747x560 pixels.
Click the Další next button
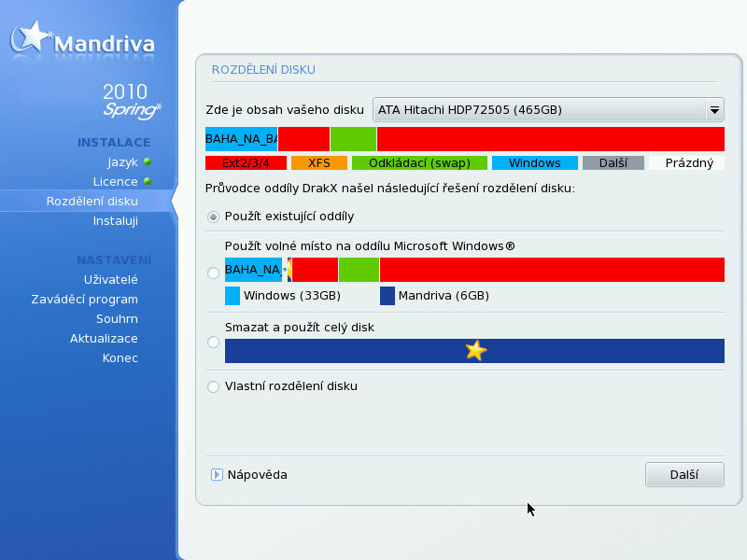pyautogui.click(x=684, y=475)
